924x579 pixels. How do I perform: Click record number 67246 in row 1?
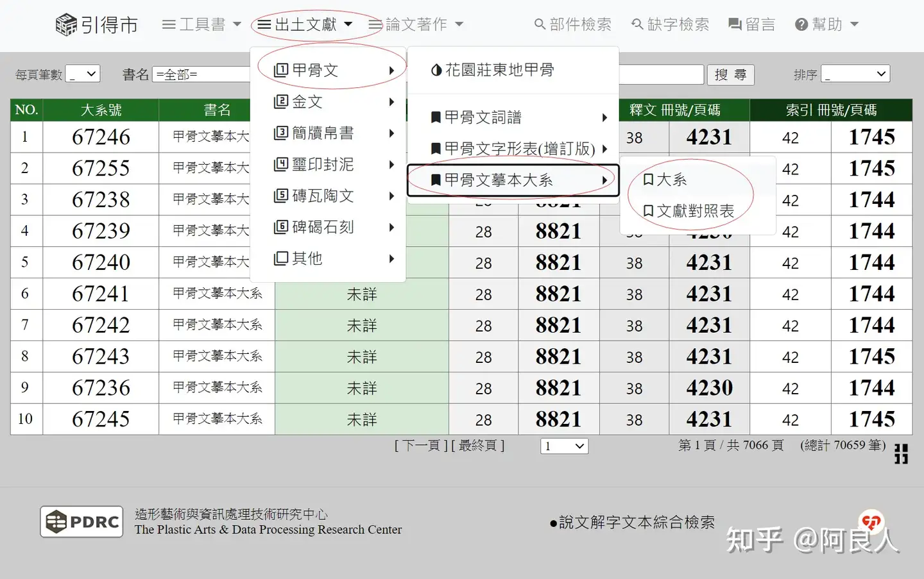(x=101, y=137)
